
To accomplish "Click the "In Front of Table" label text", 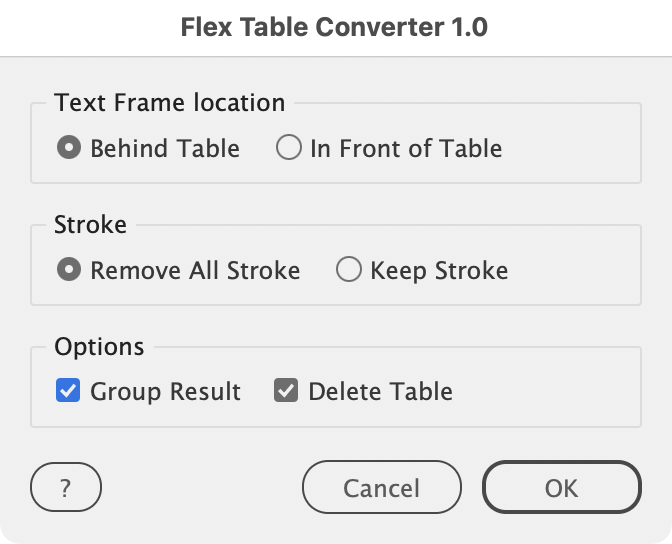I will pos(406,148).
